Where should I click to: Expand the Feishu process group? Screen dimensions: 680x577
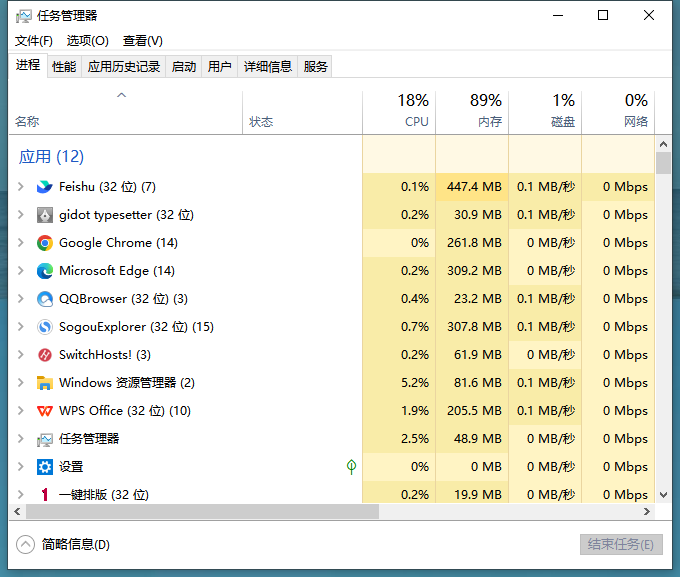tap(20, 187)
